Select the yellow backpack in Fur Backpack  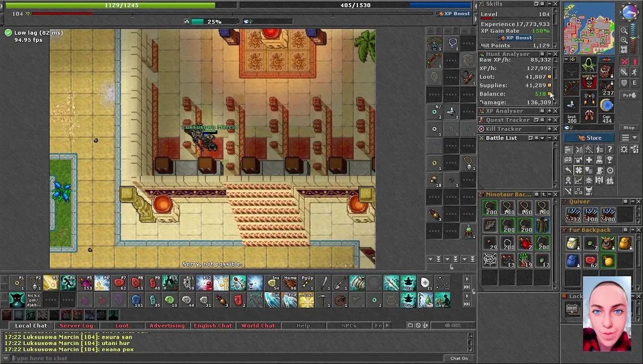[625, 244]
